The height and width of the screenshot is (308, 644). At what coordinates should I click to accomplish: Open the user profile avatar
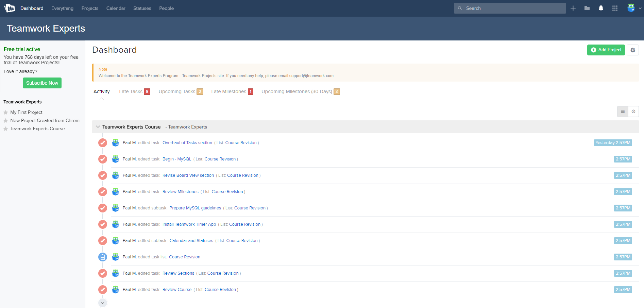coord(631,8)
